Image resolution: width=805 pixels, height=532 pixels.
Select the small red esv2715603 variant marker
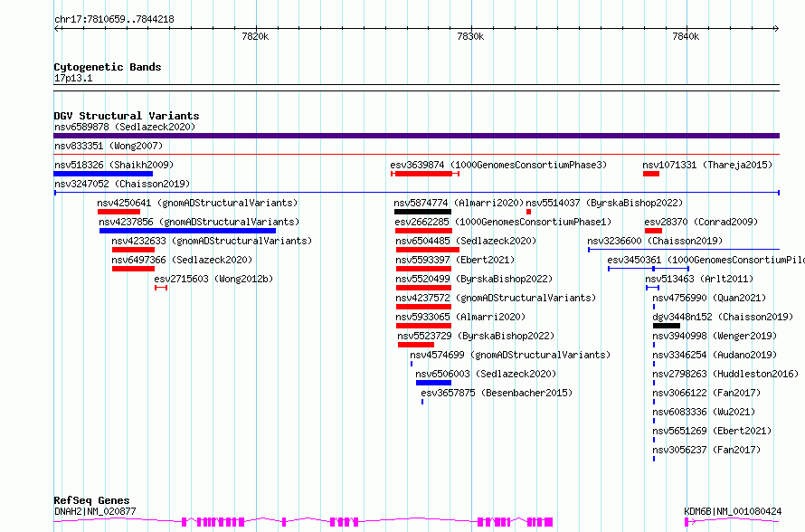click(161, 288)
